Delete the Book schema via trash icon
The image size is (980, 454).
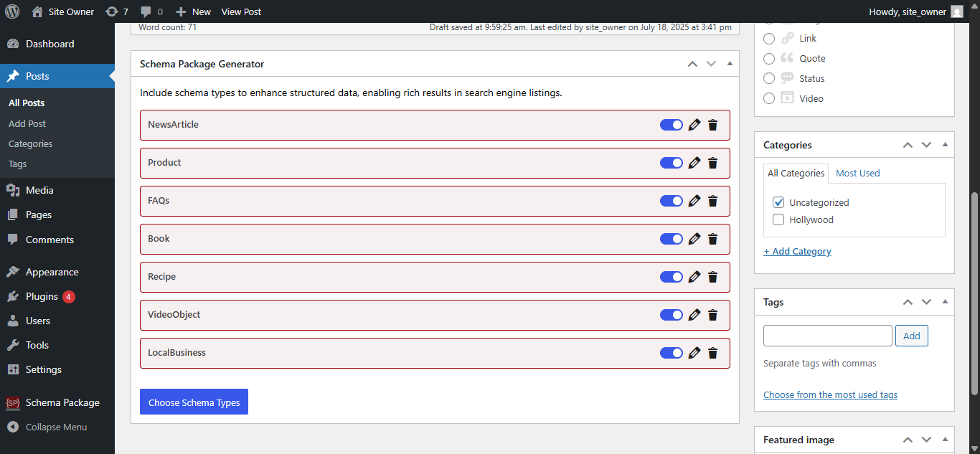point(712,239)
